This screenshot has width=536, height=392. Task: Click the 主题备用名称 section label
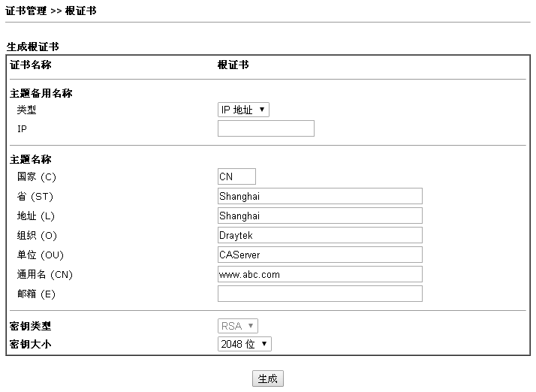pyautogui.click(x=41, y=93)
